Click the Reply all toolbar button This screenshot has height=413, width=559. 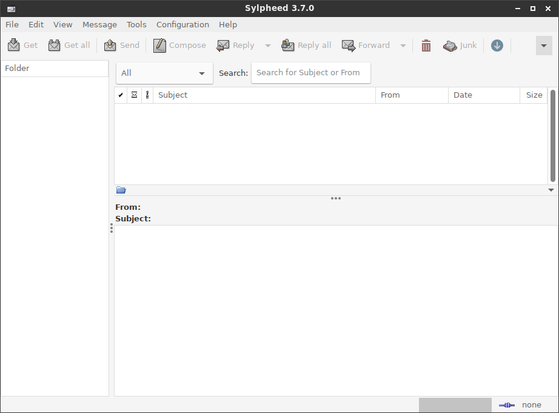306,45
